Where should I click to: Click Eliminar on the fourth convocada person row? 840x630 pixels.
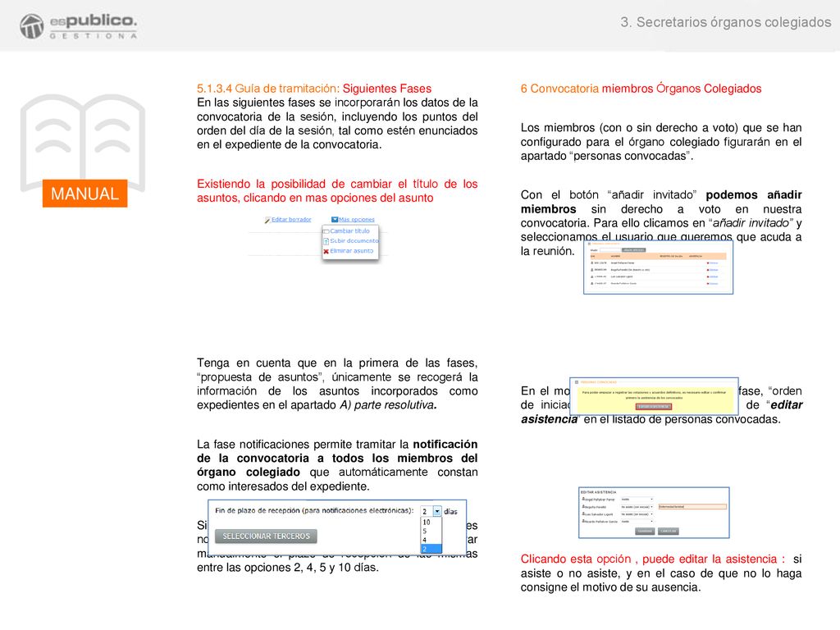[714, 284]
